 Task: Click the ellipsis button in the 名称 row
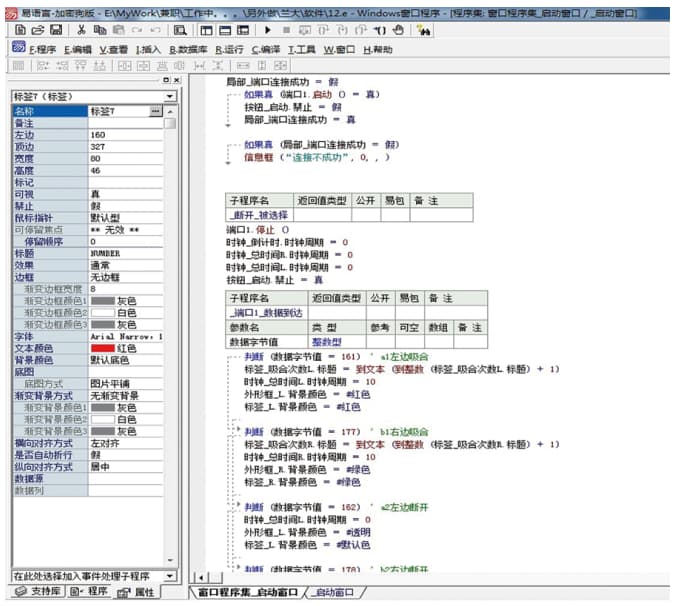(156, 111)
